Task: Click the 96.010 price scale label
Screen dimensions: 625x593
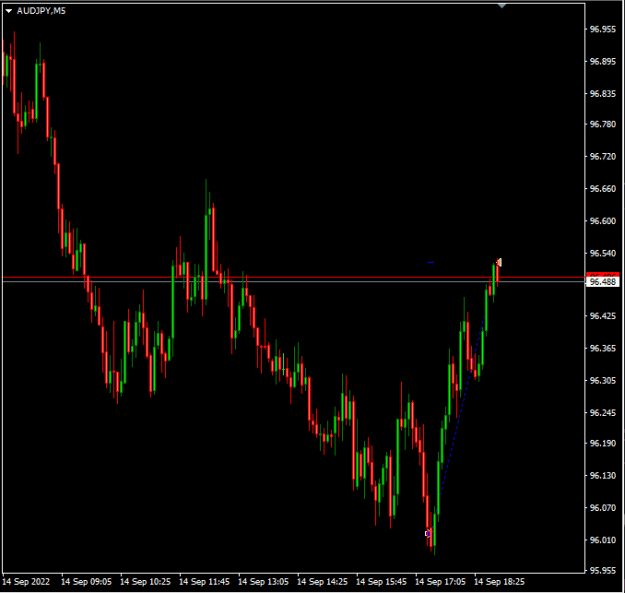Action: pos(602,540)
